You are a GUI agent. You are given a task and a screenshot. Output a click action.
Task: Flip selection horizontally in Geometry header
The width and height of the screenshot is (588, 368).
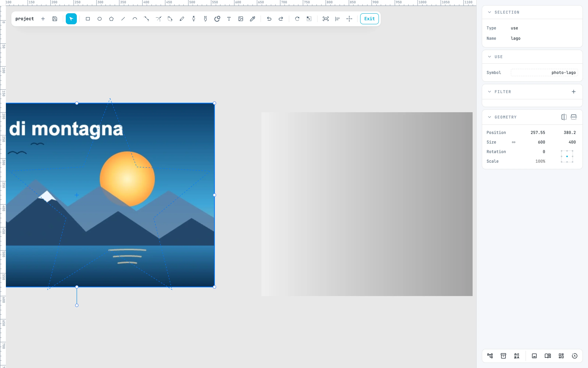[x=564, y=117]
